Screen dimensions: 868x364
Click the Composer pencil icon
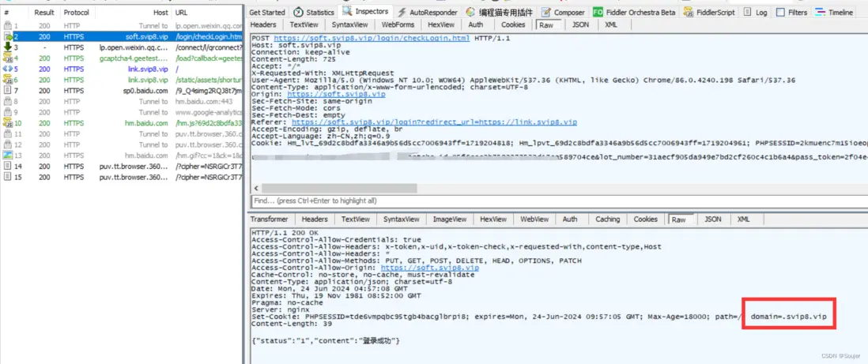(545, 12)
